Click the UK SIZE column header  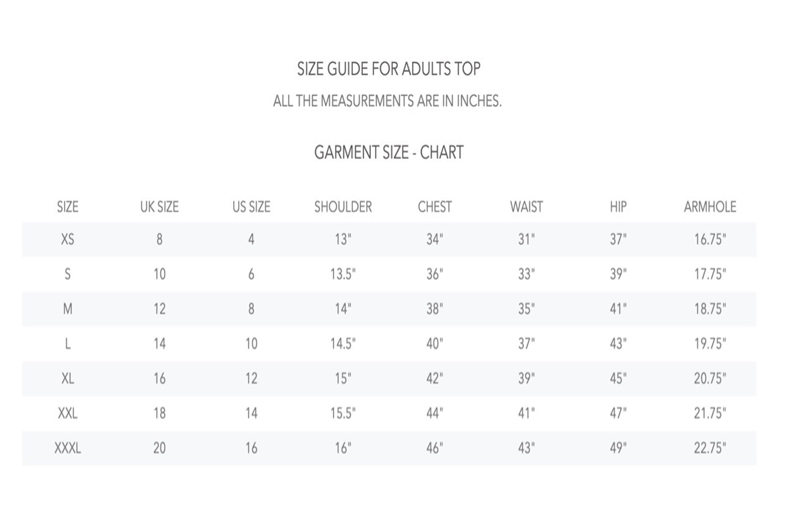pos(159,206)
